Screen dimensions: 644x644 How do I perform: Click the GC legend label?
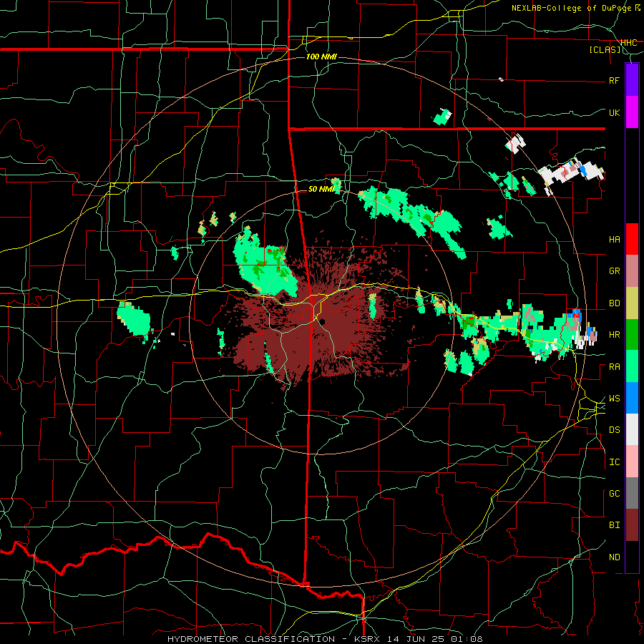[614, 494]
